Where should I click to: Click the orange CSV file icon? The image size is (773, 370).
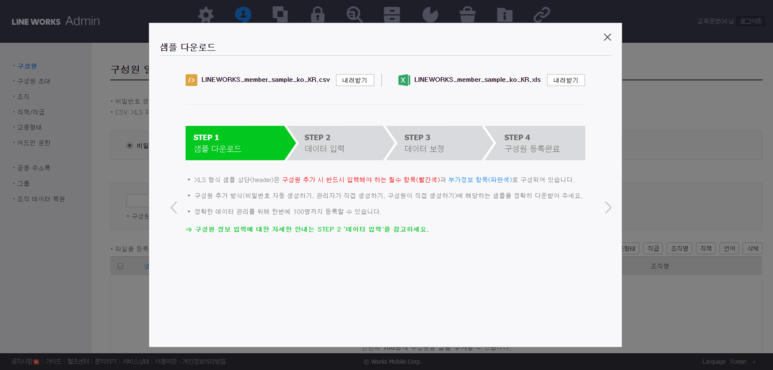pyautogui.click(x=191, y=80)
